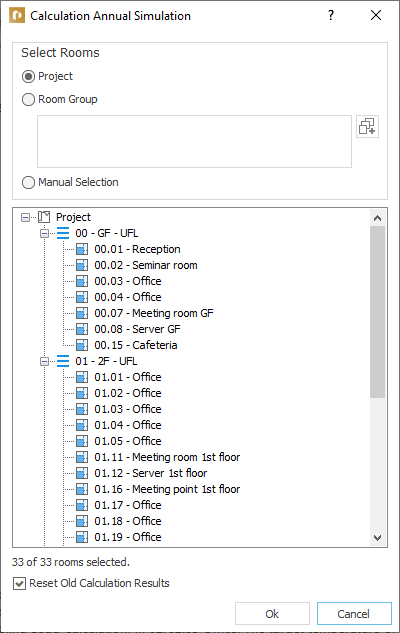Click the 01 - 2F - UFL floor icon

[63, 361]
